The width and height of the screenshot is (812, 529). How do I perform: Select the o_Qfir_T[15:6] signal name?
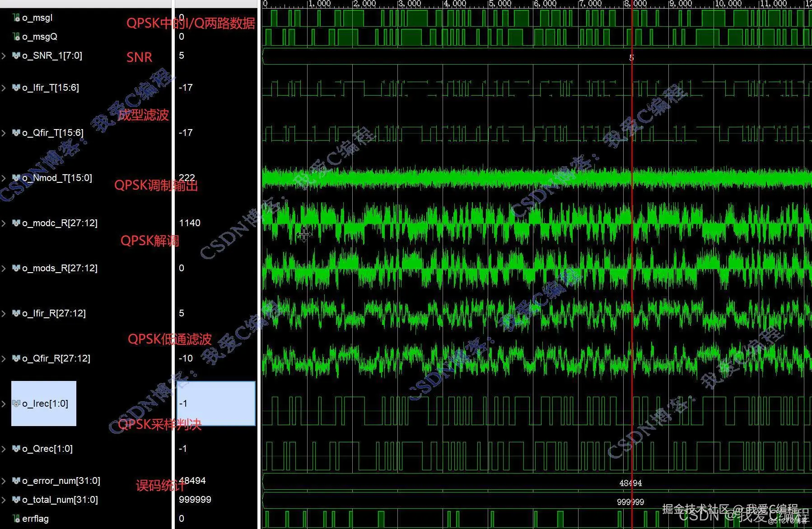tap(53, 133)
